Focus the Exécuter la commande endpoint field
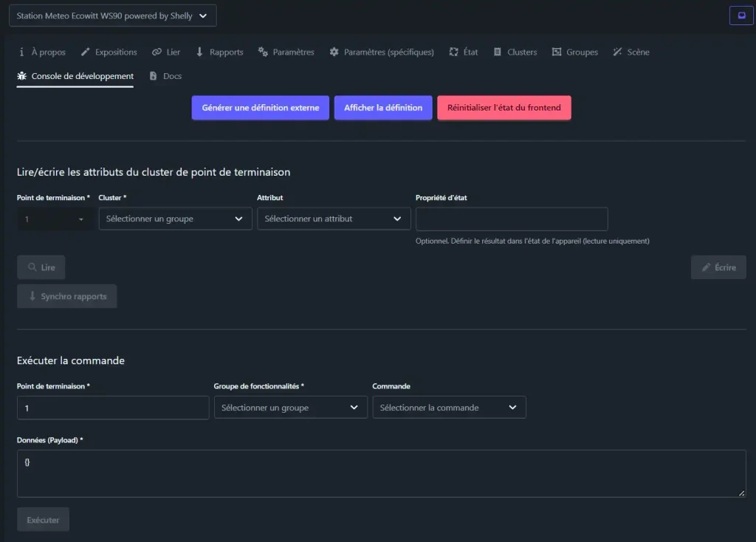756x542 pixels. [x=113, y=408]
